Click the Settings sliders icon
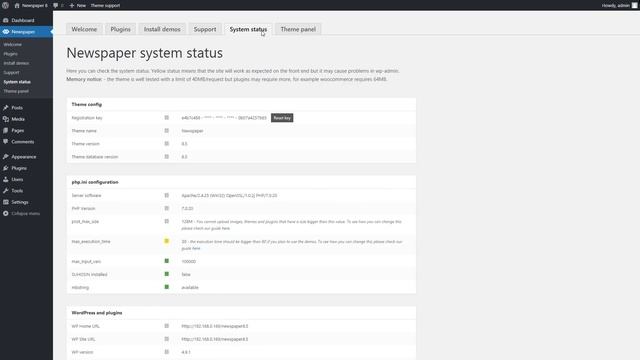This screenshot has width=640, height=360. point(6,202)
